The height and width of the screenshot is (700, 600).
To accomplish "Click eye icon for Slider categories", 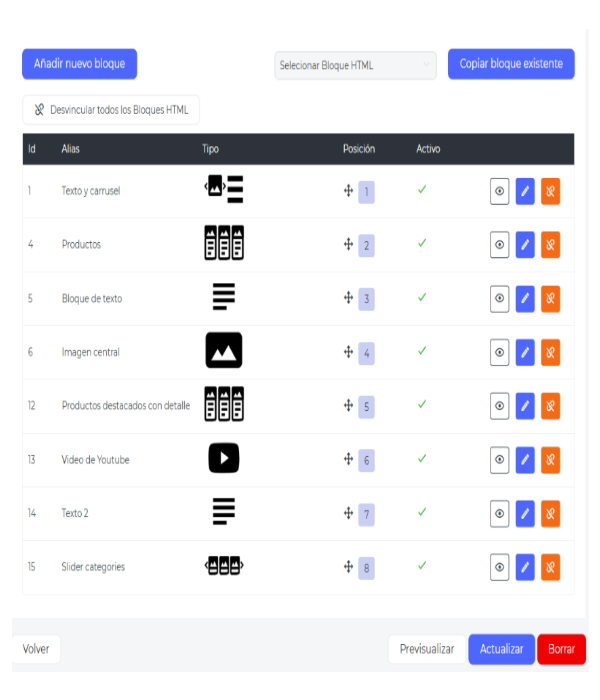I will click(500, 567).
